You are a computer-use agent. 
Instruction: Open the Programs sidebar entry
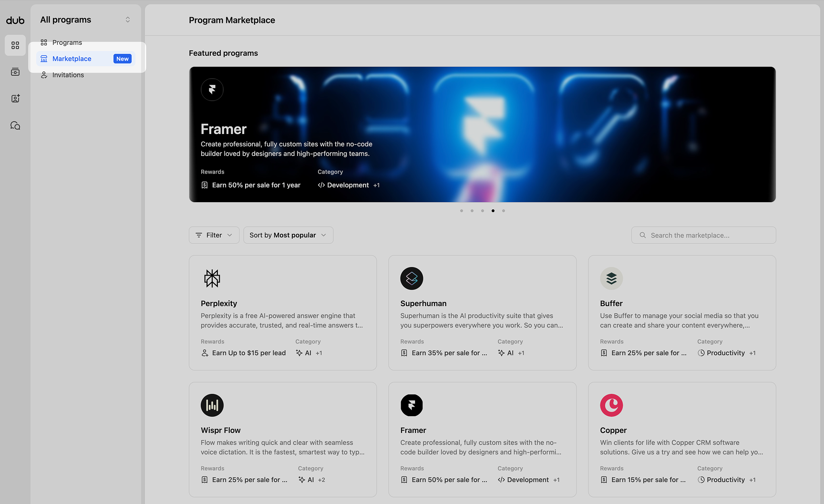pyautogui.click(x=67, y=42)
